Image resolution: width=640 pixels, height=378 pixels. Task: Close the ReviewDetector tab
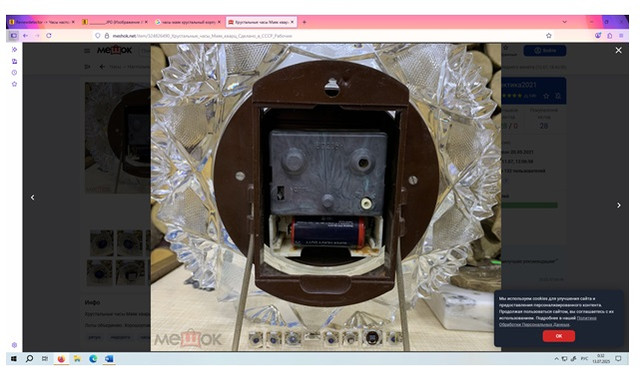click(73, 22)
